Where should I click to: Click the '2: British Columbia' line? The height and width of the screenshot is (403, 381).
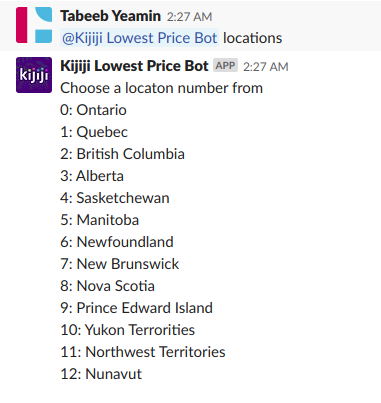[122, 154]
